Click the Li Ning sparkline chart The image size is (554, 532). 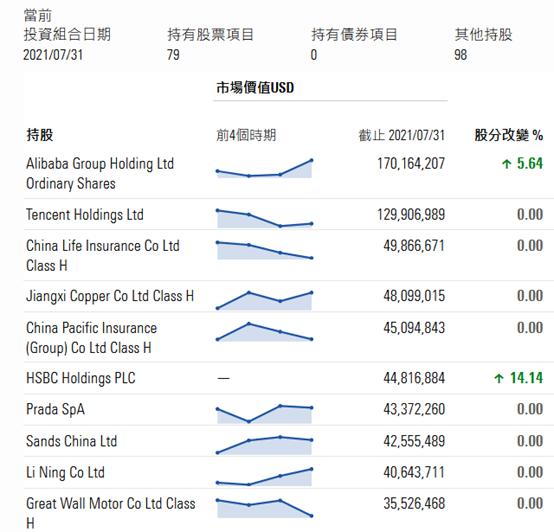[x=264, y=477]
